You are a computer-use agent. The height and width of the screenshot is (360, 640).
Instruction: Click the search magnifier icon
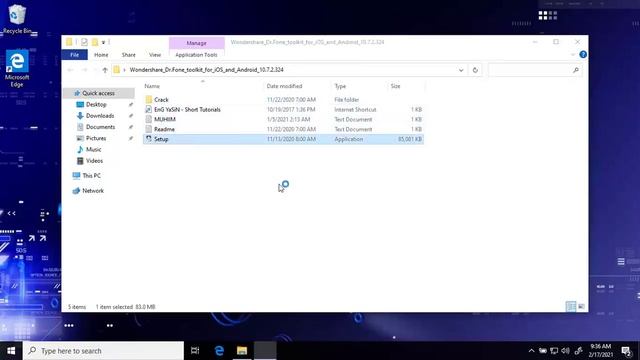[576, 70]
